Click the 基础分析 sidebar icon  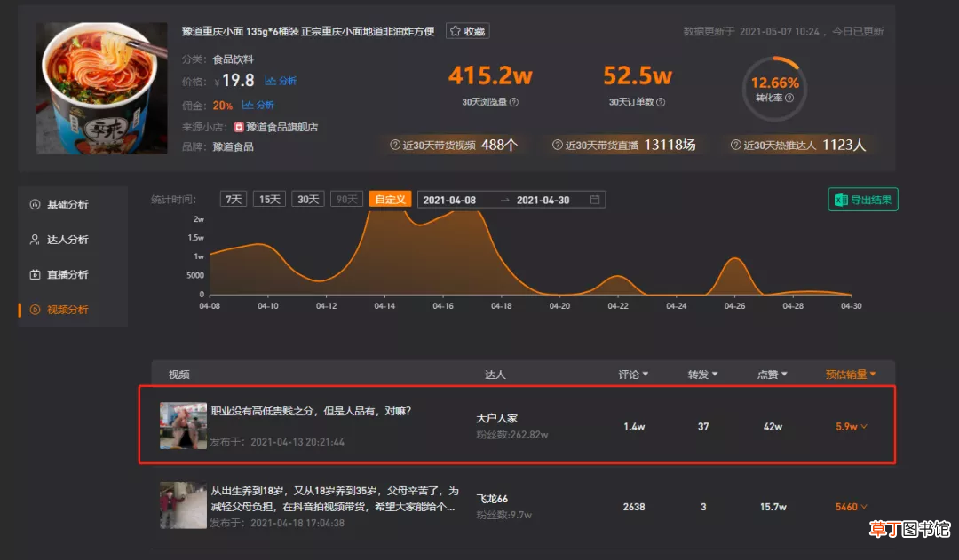click(x=35, y=204)
